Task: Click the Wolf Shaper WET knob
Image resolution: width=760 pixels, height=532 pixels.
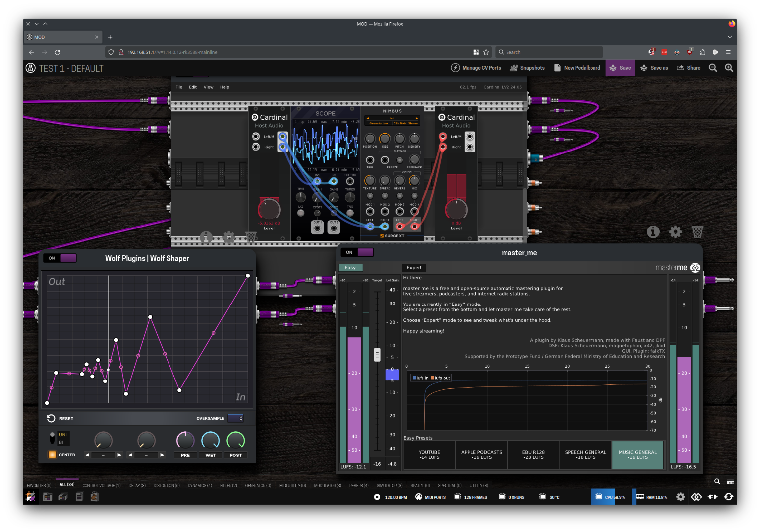Action: [210, 440]
